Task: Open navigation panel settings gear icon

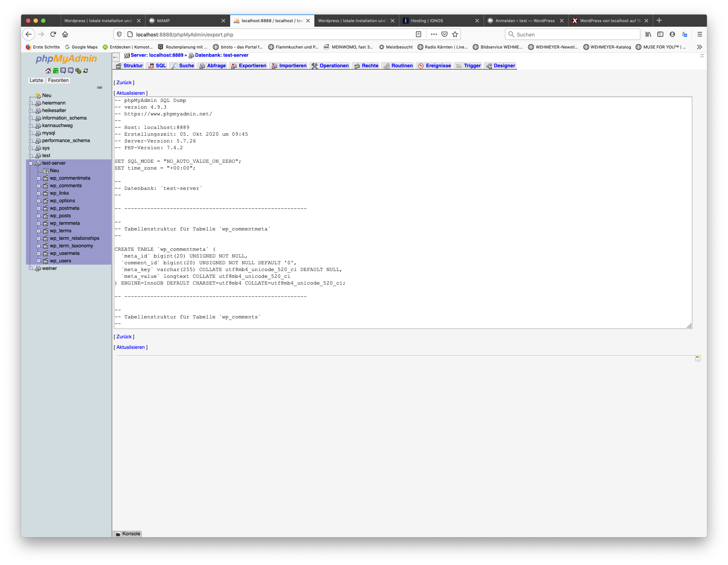Action: (78, 71)
